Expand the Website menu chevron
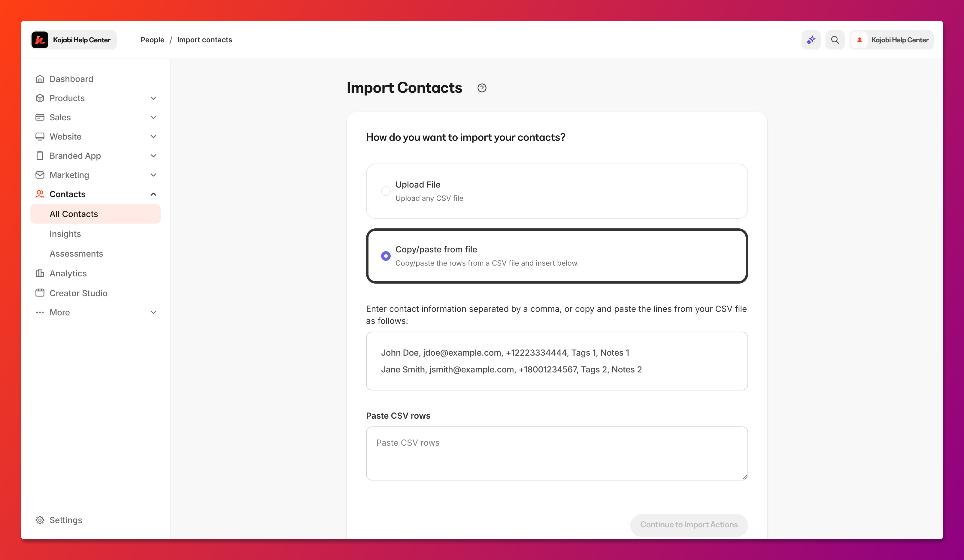The height and width of the screenshot is (560, 964). [153, 137]
